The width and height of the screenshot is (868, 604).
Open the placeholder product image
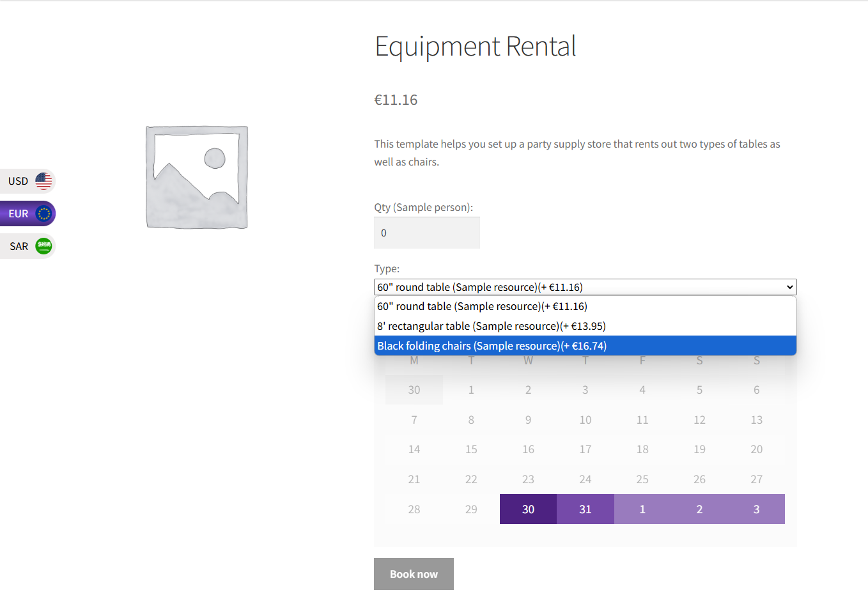[197, 177]
